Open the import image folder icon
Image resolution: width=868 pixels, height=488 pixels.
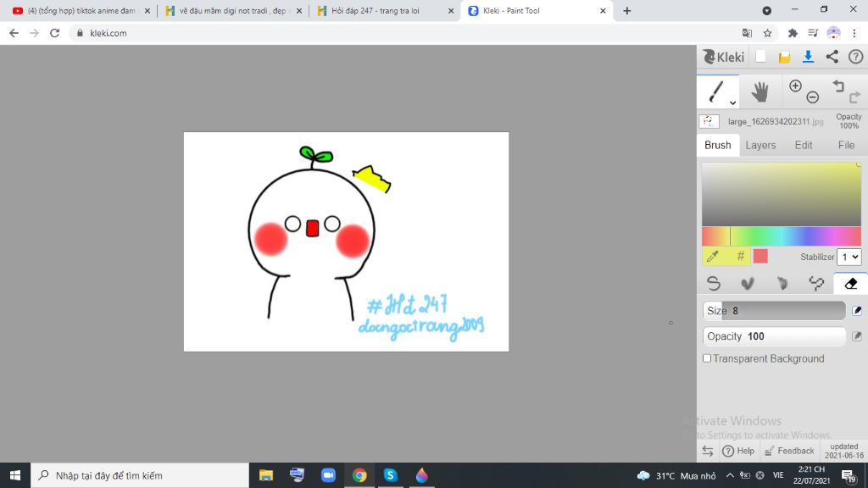pos(784,57)
